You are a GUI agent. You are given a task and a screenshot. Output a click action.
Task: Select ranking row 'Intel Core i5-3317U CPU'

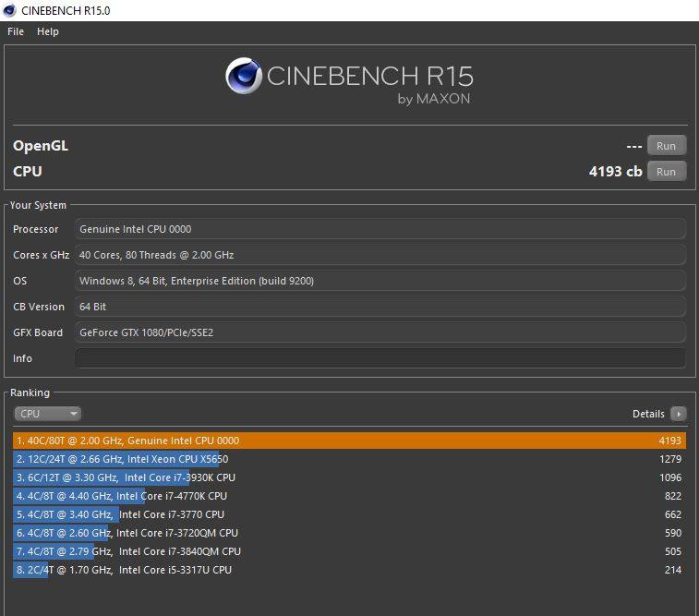point(349,570)
